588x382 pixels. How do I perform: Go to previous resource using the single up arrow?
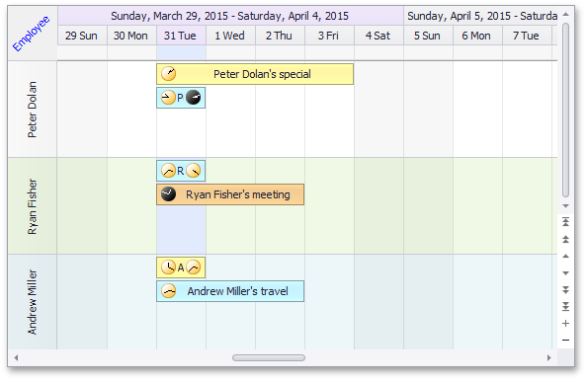click(566, 257)
